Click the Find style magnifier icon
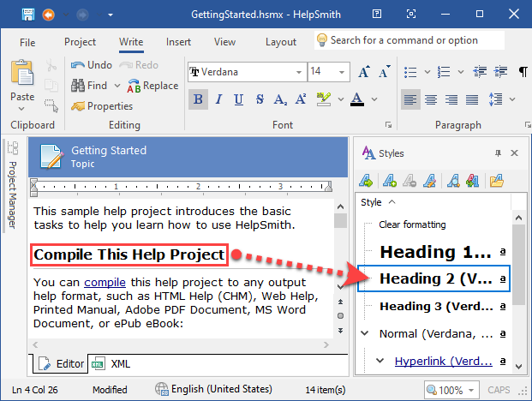 454,181
